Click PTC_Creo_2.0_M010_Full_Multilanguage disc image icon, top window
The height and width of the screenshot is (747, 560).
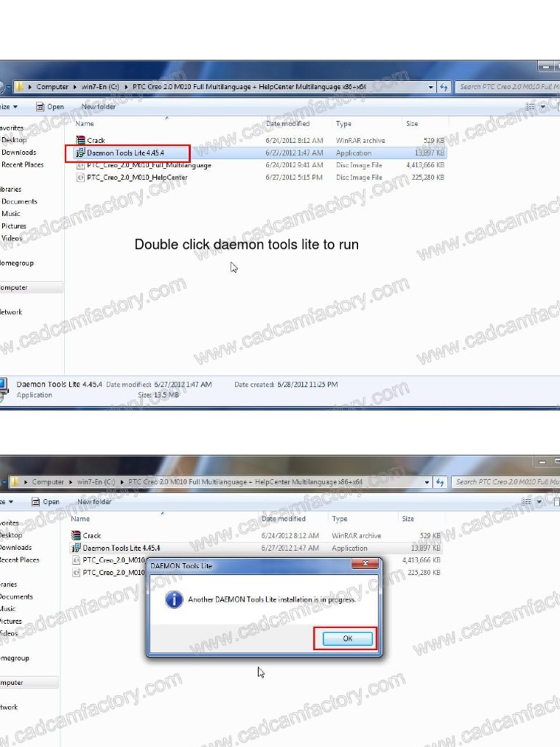[80, 166]
